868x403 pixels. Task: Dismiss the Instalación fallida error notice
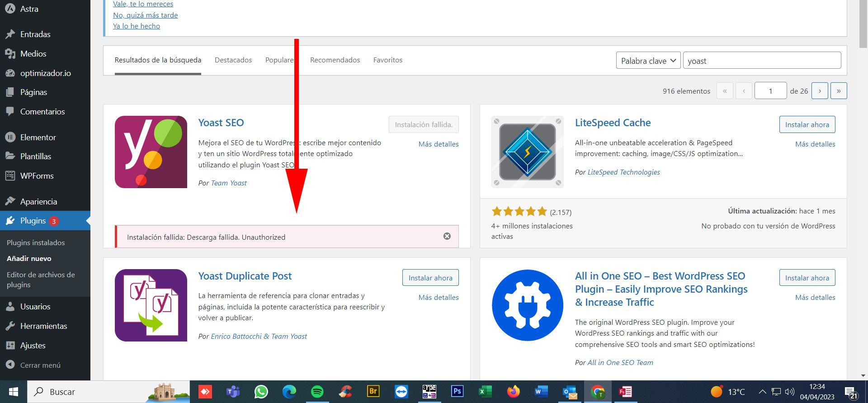tap(447, 236)
